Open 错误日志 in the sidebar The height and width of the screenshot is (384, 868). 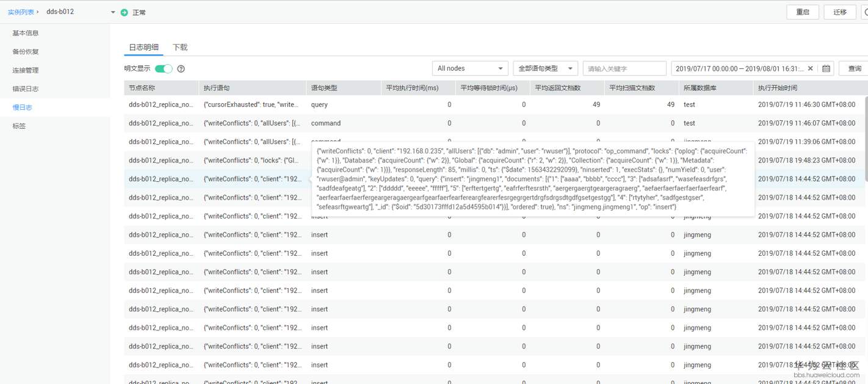click(26, 89)
